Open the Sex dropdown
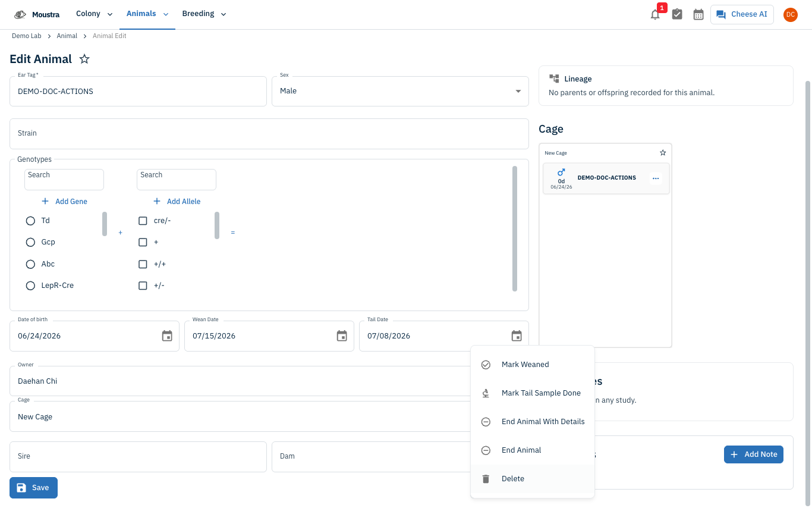Screen dimensions: 812x508 tap(400, 91)
